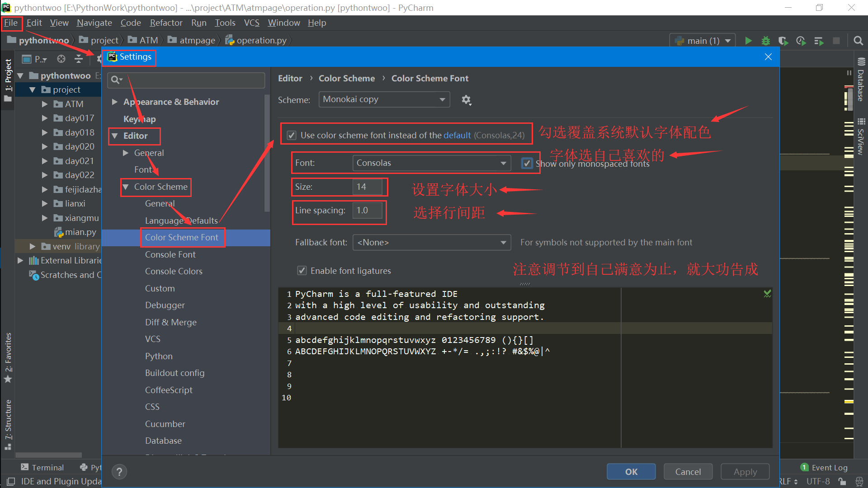
Task: Select Diff & Merge settings page
Action: point(170,323)
